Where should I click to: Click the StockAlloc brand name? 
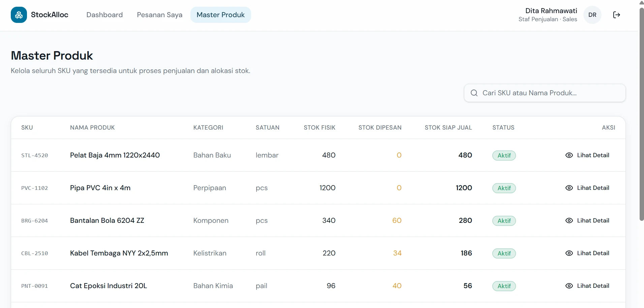click(x=50, y=15)
